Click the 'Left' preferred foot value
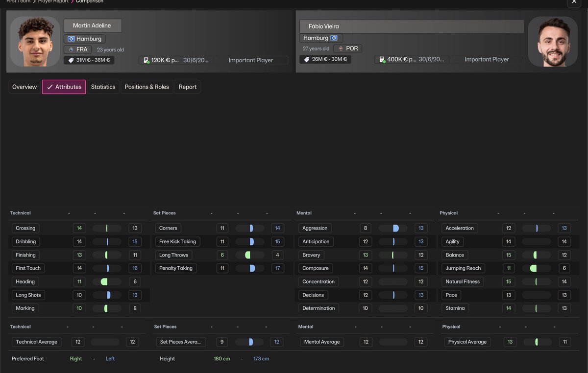 click(110, 359)
